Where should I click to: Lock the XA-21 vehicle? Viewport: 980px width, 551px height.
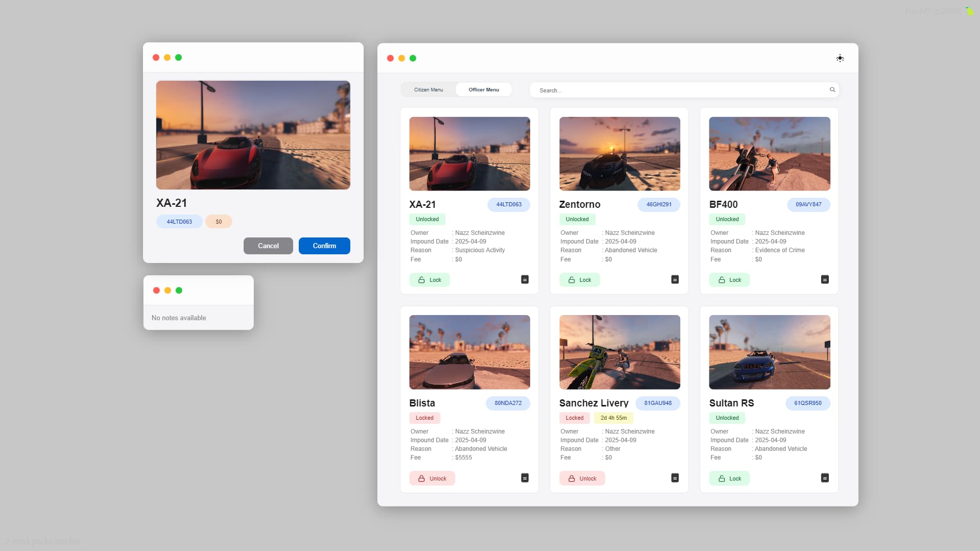(429, 280)
